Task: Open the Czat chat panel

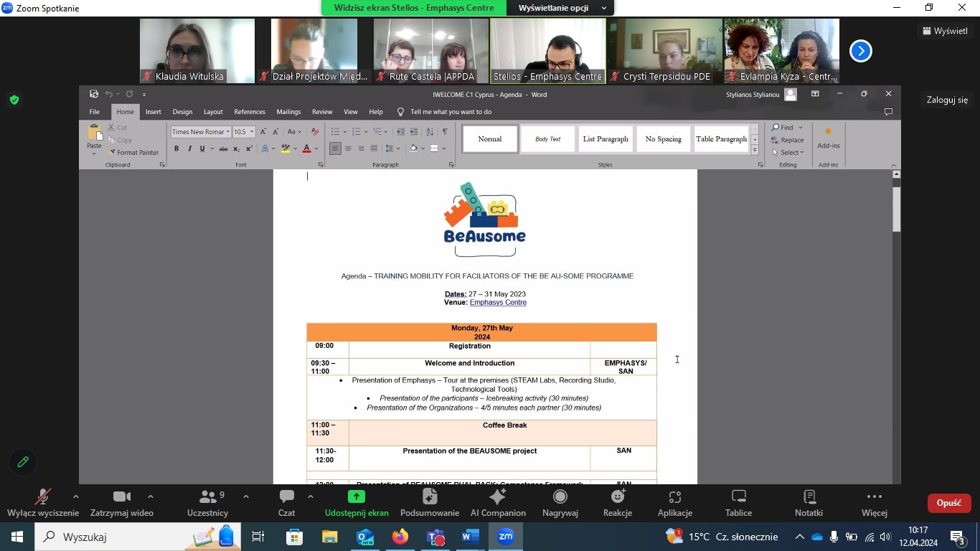Action: pos(286,504)
